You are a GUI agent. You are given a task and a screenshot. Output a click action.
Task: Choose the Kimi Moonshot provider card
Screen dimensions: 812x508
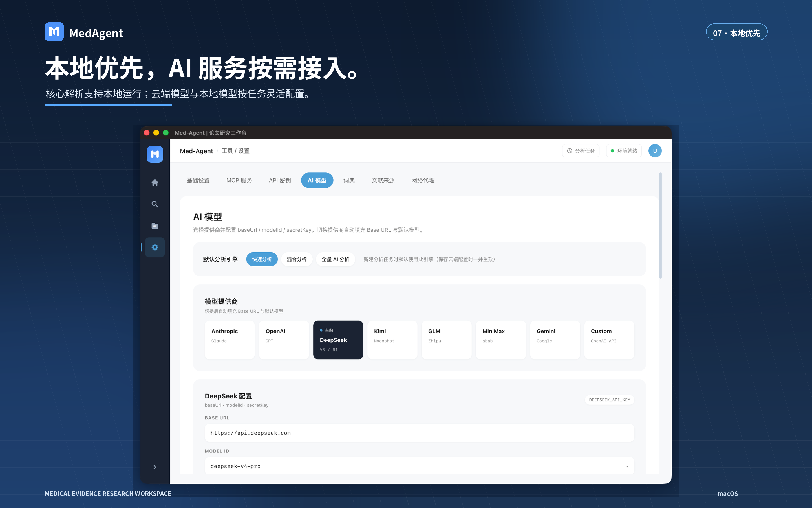392,340
